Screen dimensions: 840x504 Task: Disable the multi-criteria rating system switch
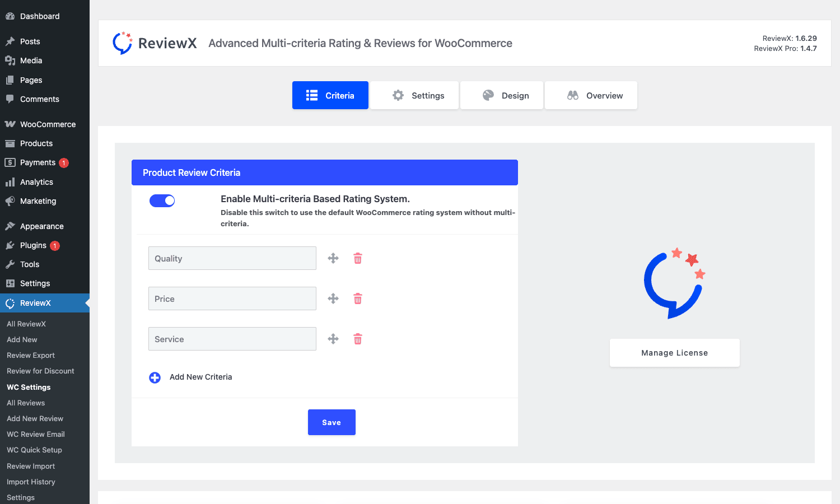tap(162, 200)
